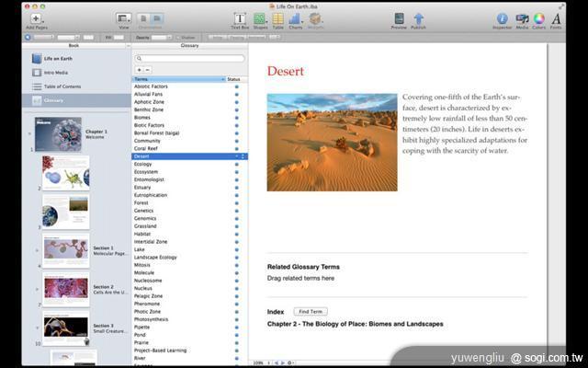The width and height of the screenshot is (588, 368).
Task: Remove the selected glossary term
Action: (148, 70)
